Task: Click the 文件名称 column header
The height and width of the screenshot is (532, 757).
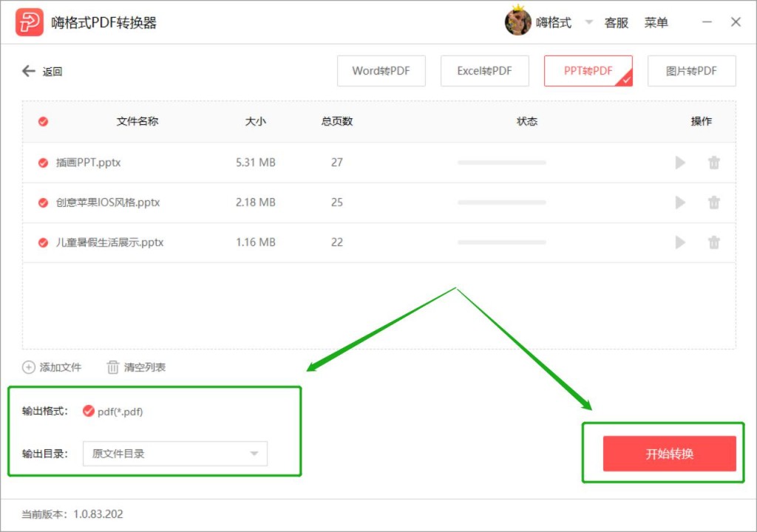Action: pos(138,121)
